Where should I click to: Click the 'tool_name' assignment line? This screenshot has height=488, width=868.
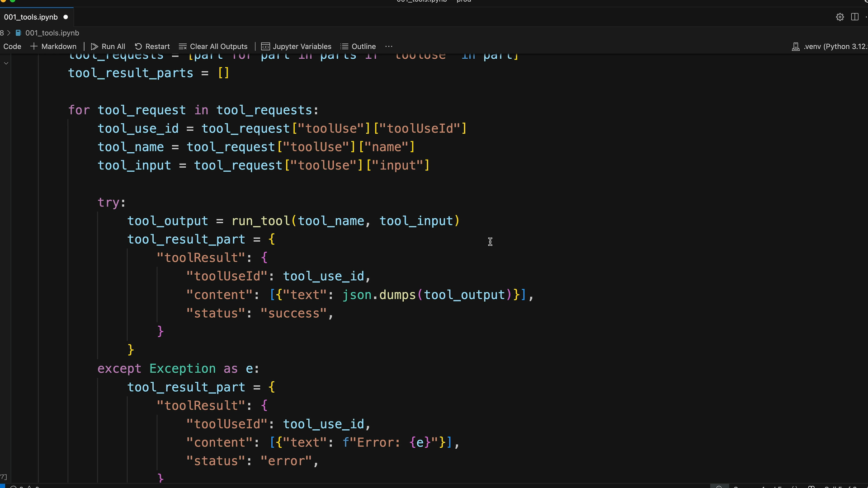(256, 147)
